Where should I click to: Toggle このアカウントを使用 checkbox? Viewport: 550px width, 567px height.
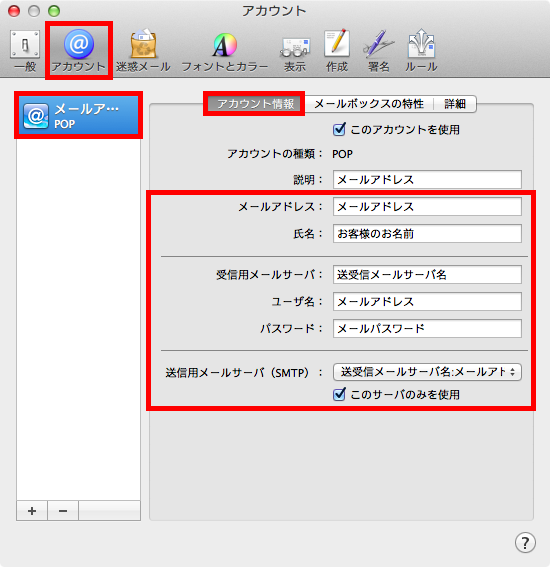pyautogui.click(x=339, y=129)
